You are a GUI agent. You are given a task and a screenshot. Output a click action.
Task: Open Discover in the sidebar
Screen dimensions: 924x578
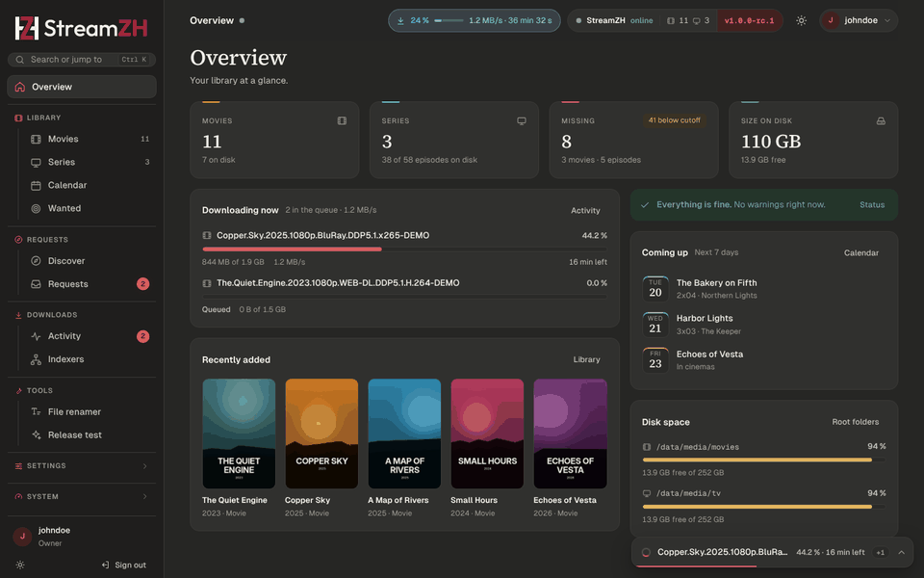88,261
